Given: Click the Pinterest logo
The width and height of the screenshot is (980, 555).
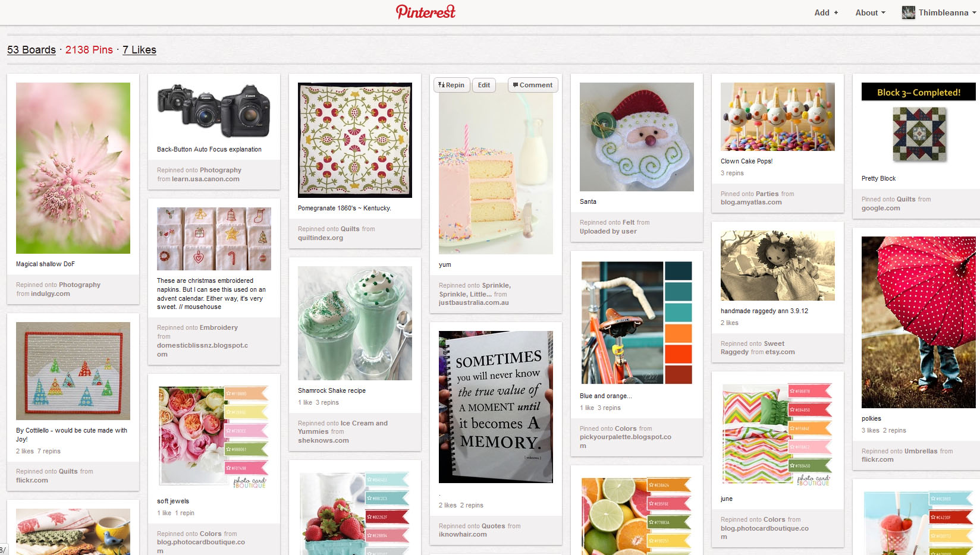Looking at the screenshot, I should point(426,12).
